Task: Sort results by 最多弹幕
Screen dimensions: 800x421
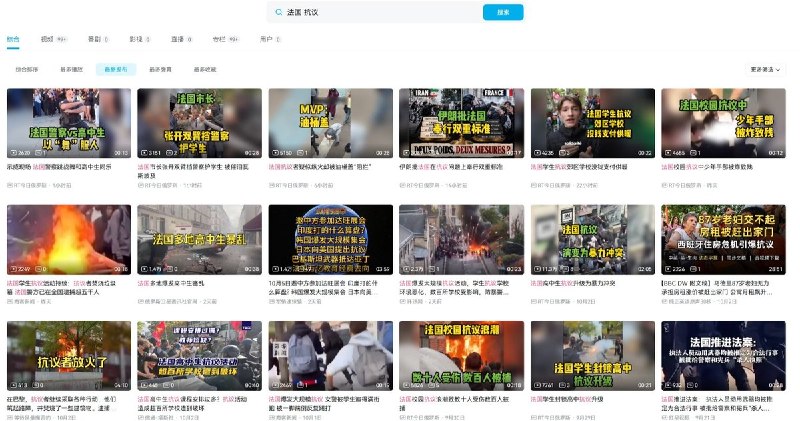Action: (x=160, y=69)
